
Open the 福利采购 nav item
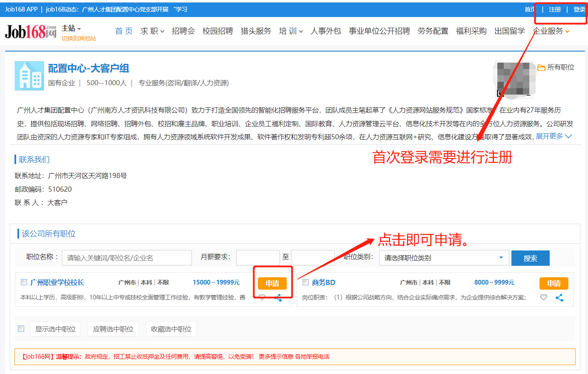[x=471, y=31]
